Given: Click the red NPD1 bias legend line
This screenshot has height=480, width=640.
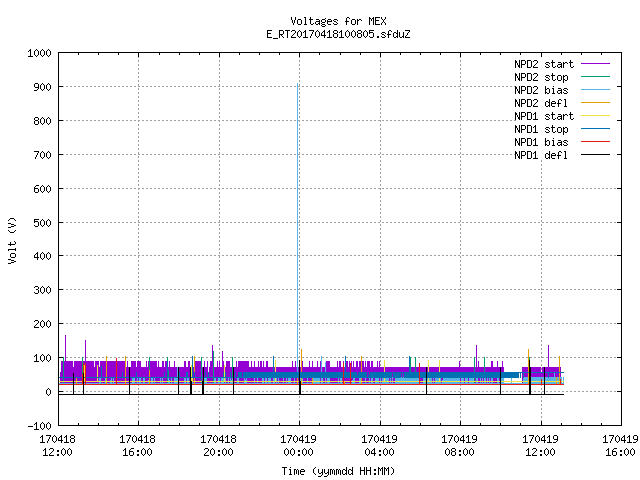Looking at the screenshot, I should (596, 142).
